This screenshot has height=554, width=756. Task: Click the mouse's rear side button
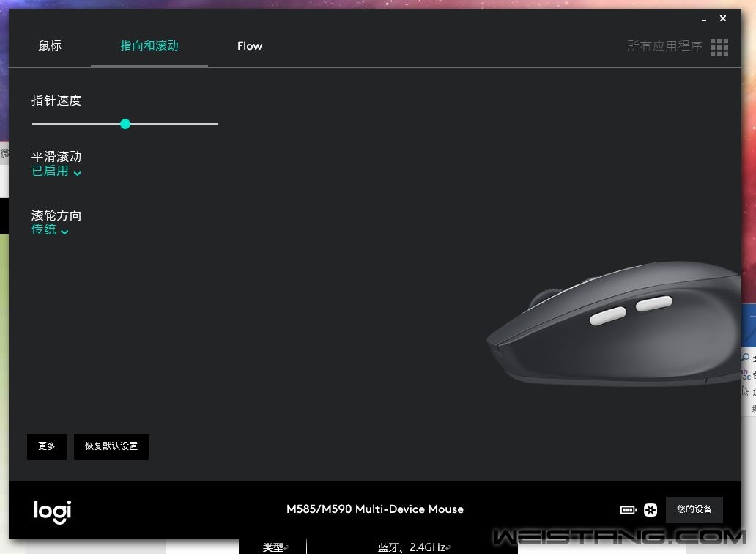pos(653,304)
